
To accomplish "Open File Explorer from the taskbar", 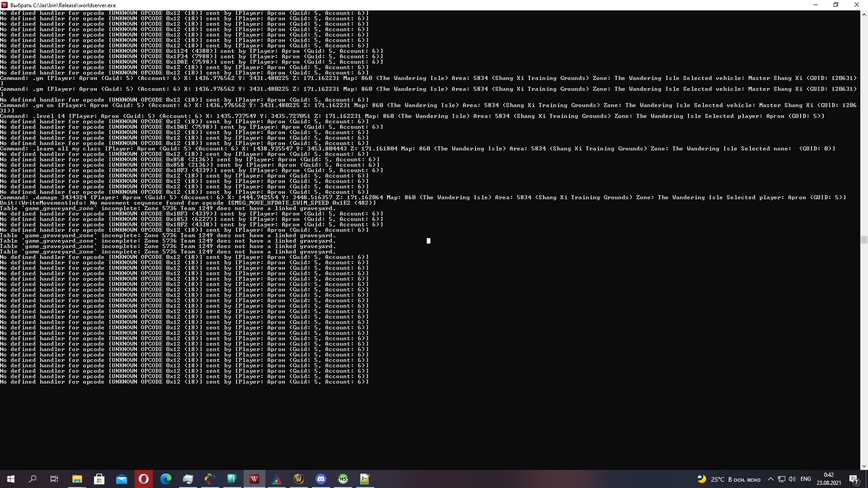I will (77, 479).
